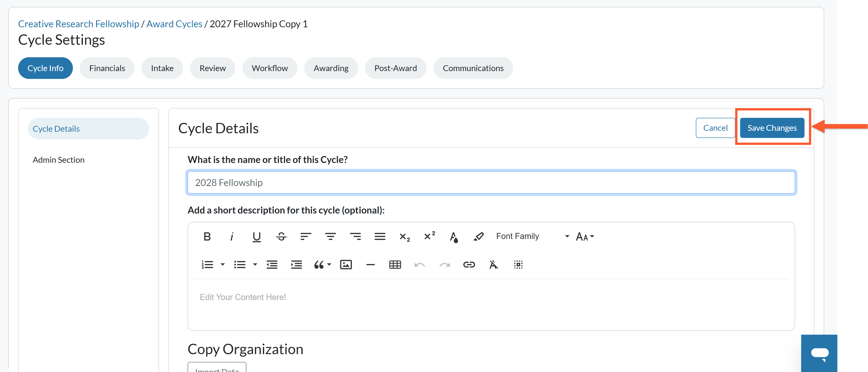
Task: Toggle bold formatting in the description editor
Action: click(x=207, y=237)
